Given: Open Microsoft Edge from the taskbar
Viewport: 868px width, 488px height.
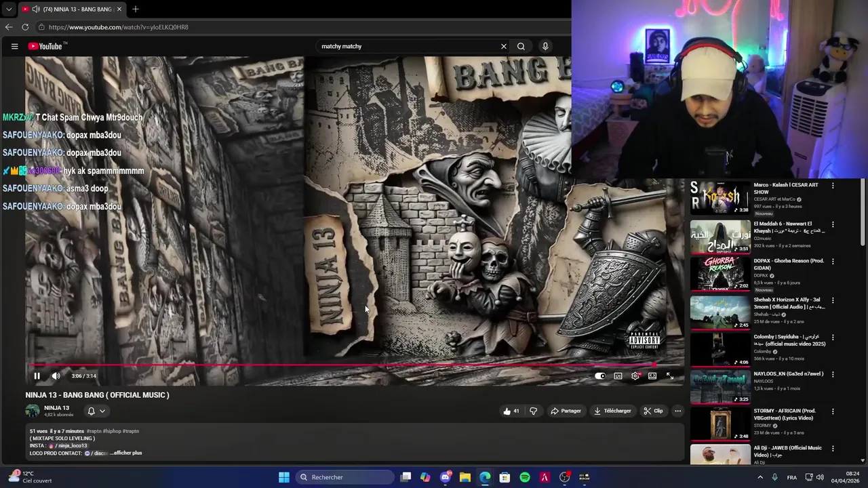Looking at the screenshot, I should click(485, 477).
